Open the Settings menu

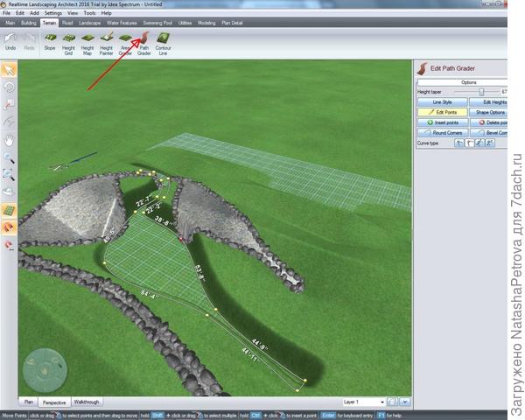click(x=52, y=14)
